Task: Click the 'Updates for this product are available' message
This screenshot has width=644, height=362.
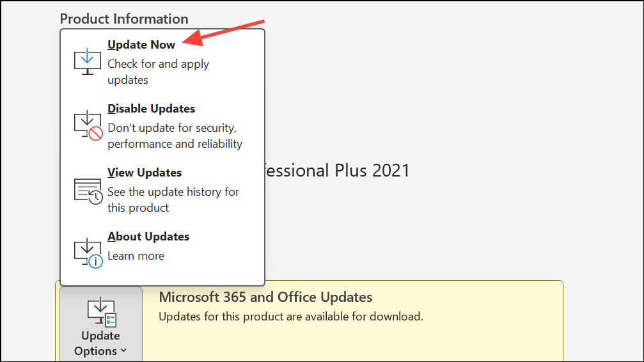Action: click(x=290, y=317)
